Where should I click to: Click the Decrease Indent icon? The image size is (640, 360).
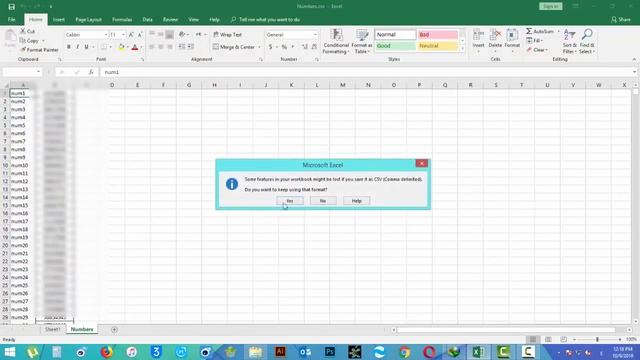coord(182,47)
